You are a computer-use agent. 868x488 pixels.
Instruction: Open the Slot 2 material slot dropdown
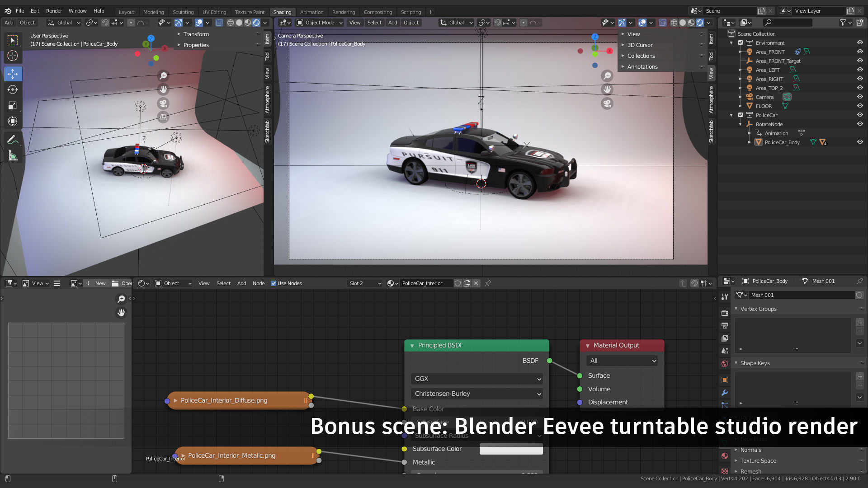365,283
